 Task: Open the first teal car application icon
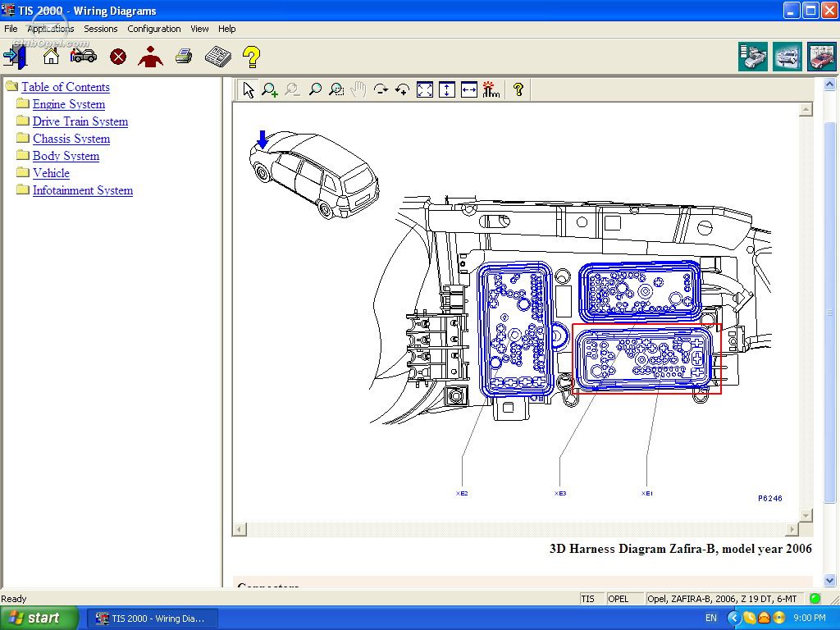point(753,57)
